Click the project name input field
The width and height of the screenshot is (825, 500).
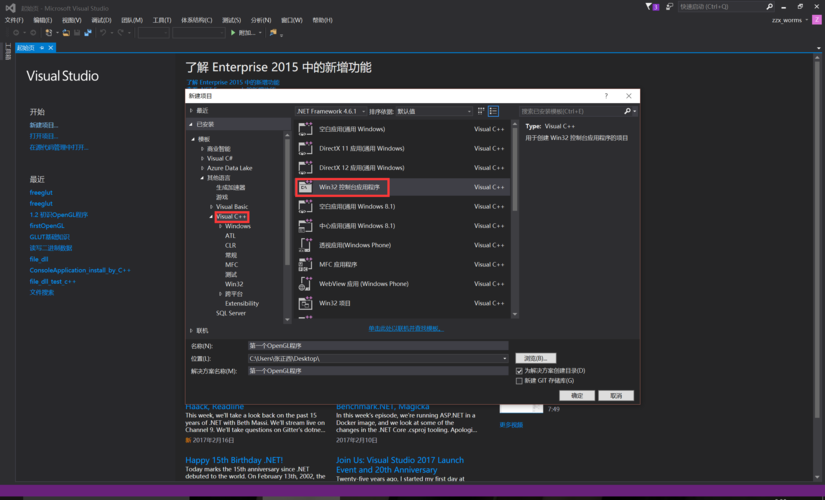378,346
